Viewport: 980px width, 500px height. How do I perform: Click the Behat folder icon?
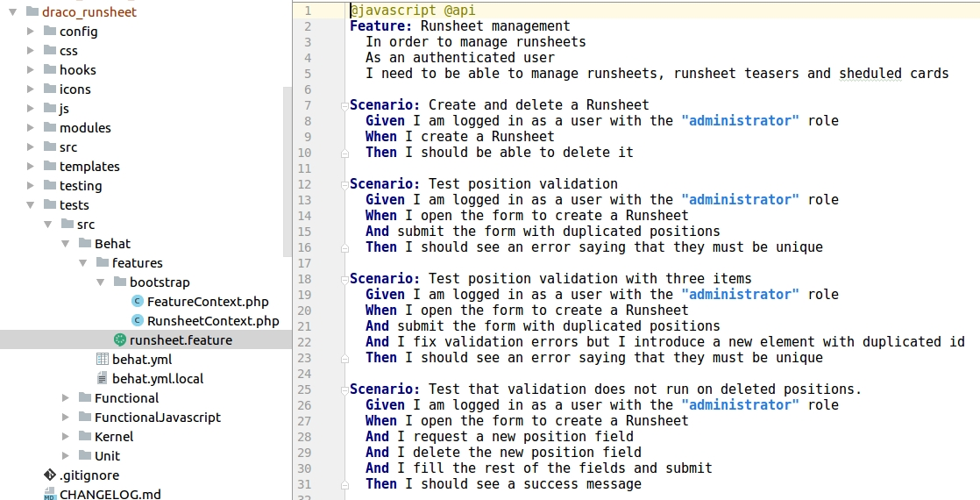pos(85,244)
